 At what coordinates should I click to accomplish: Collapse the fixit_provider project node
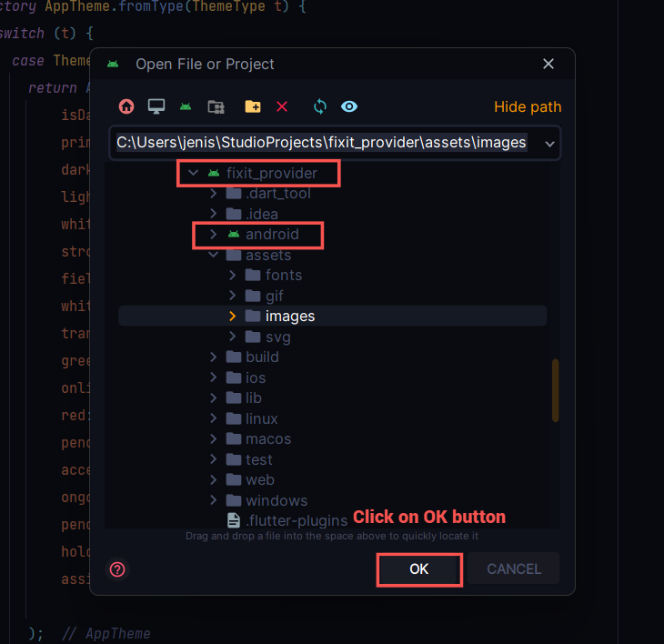click(193, 173)
